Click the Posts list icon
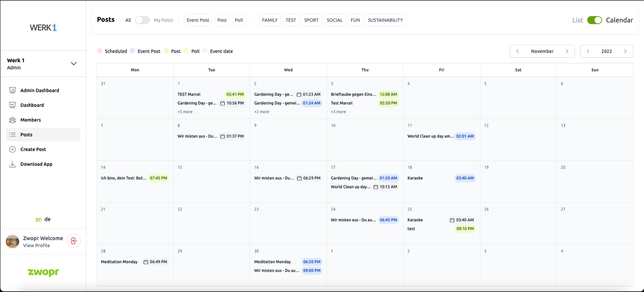 point(12,134)
